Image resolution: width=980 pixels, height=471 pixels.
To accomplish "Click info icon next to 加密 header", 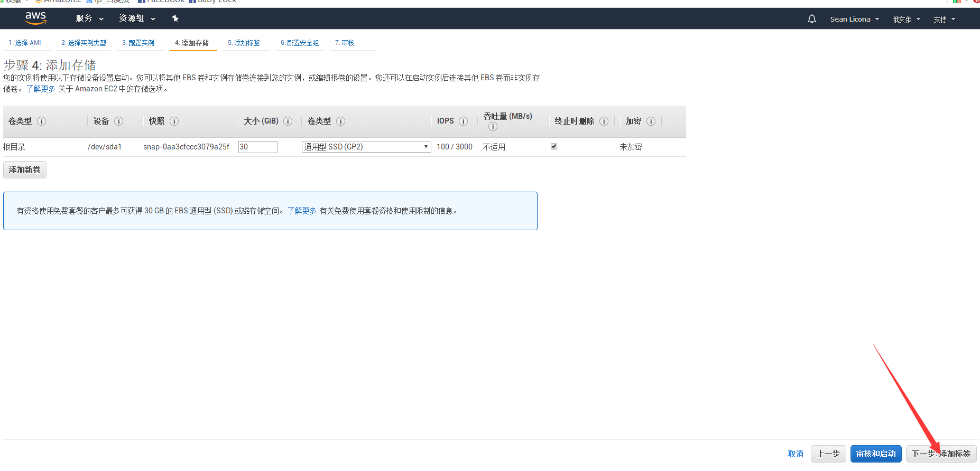I will tap(651, 121).
